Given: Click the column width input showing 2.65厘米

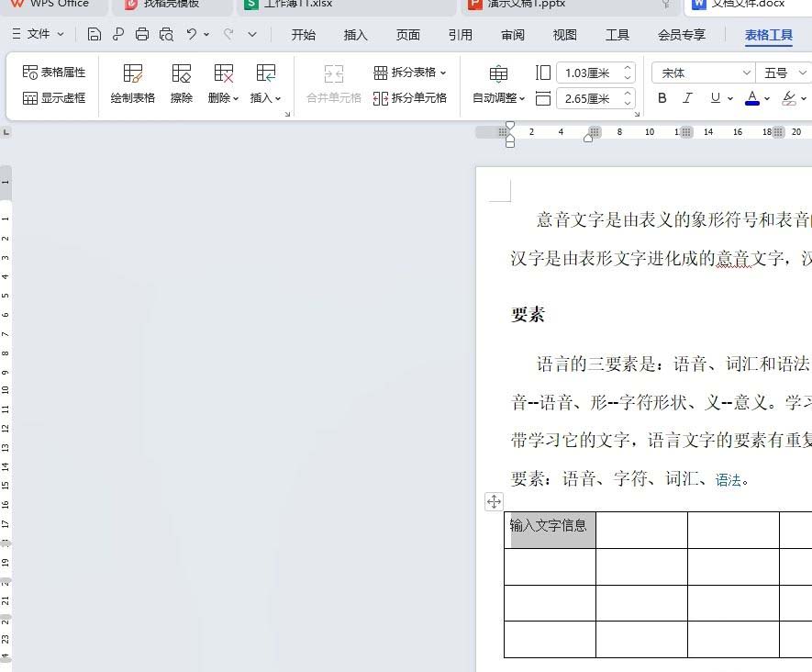Looking at the screenshot, I should [x=588, y=98].
